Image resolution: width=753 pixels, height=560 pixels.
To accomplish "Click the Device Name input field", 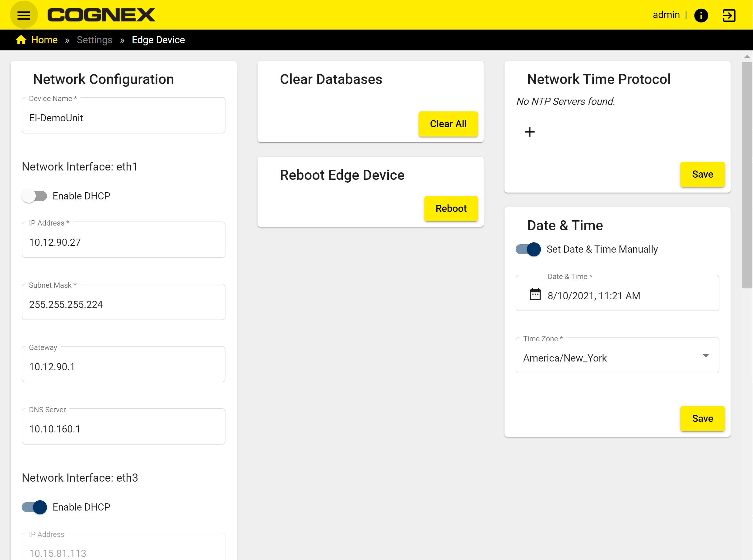I will click(x=123, y=118).
